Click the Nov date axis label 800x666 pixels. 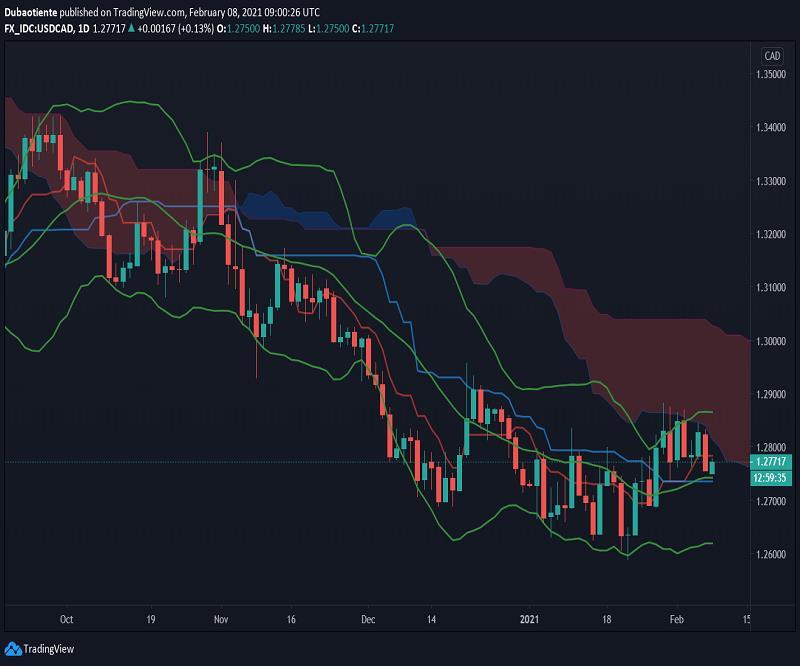[x=221, y=619]
